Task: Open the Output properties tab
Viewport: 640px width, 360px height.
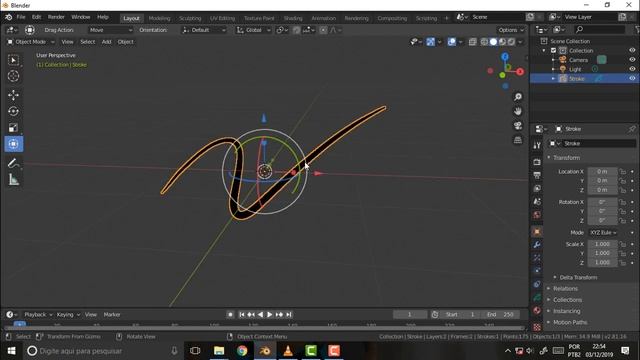Action: (x=537, y=175)
